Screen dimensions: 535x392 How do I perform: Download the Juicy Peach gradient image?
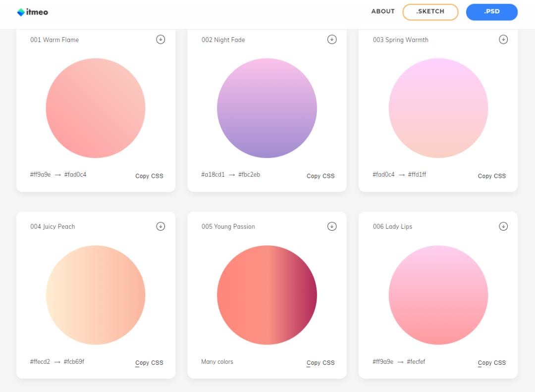pos(160,226)
